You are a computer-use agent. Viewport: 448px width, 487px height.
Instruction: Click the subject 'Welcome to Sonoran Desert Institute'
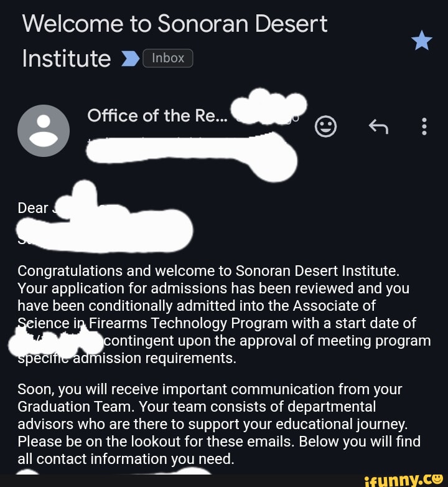[x=174, y=25]
